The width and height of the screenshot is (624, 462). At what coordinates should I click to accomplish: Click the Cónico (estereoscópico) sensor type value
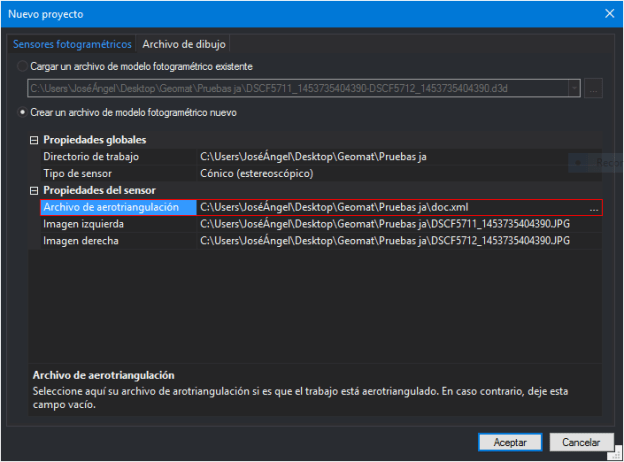257,174
